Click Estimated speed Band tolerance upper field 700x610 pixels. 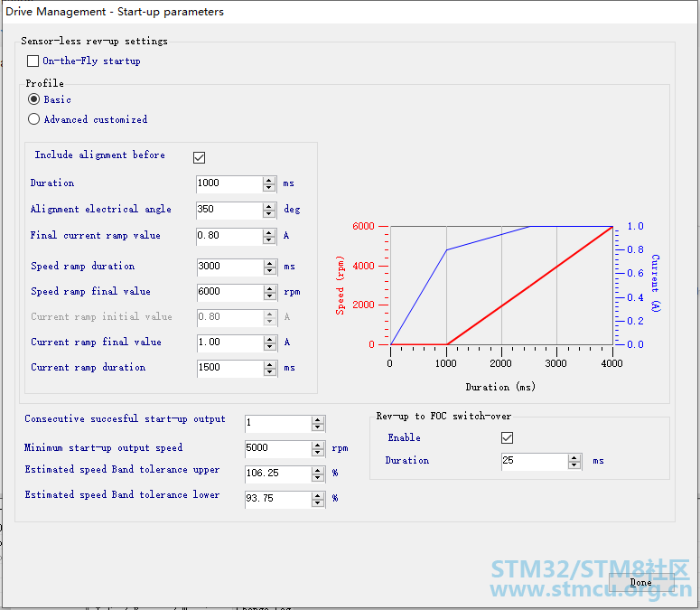click(278, 474)
